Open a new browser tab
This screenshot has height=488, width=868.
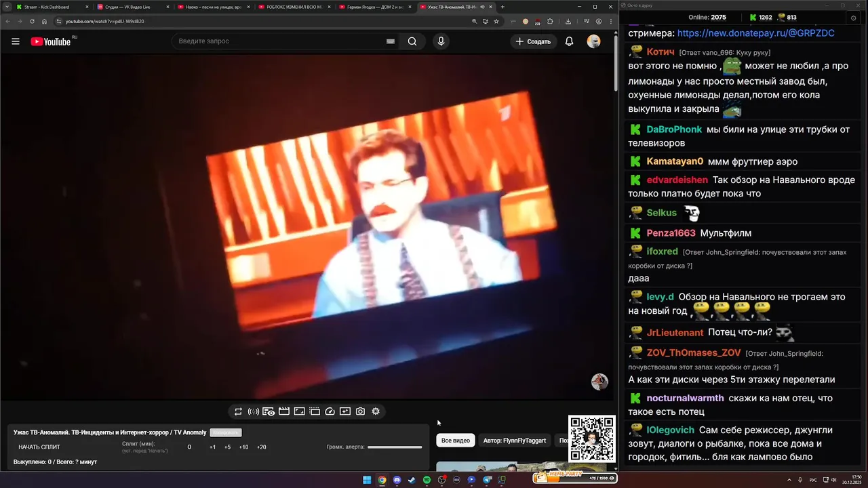click(502, 7)
